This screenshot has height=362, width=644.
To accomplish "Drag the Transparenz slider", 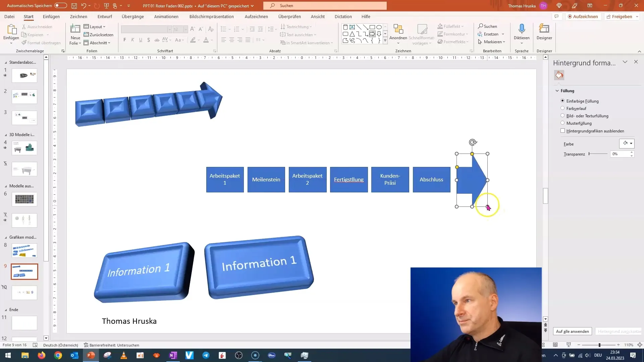I will (x=590, y=154).
